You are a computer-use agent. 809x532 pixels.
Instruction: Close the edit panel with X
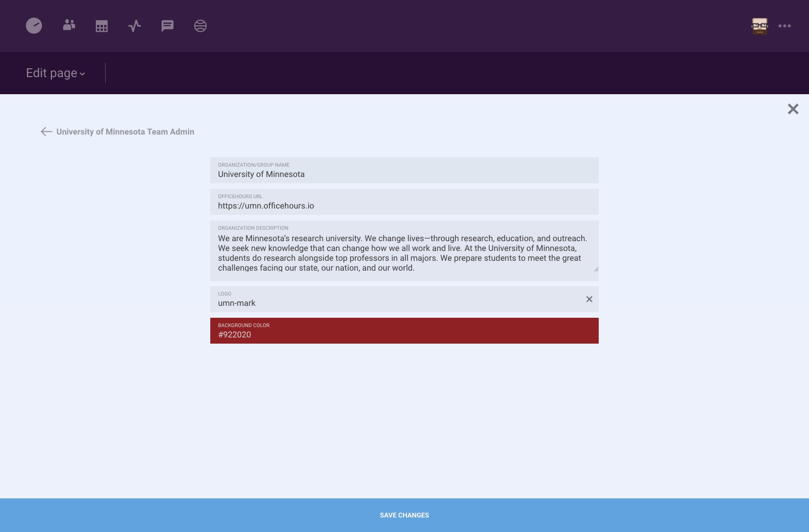coord(793,109)
